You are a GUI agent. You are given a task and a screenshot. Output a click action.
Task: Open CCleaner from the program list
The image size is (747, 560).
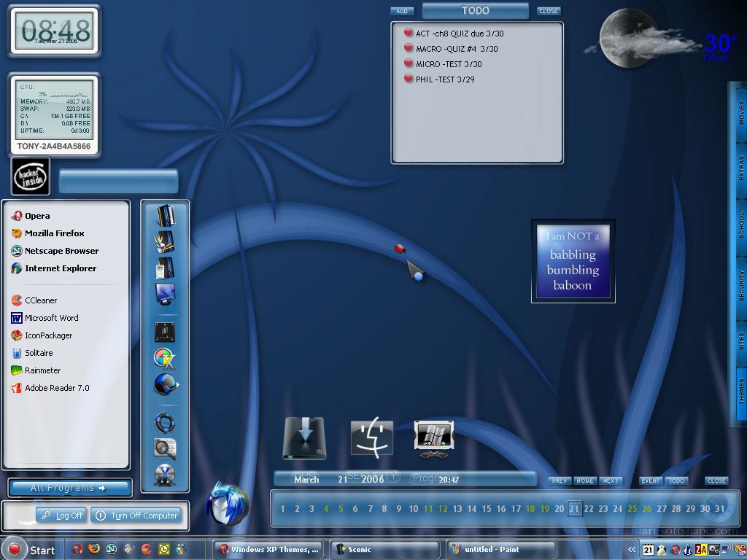pyautogui.click(x=34, y=300)
